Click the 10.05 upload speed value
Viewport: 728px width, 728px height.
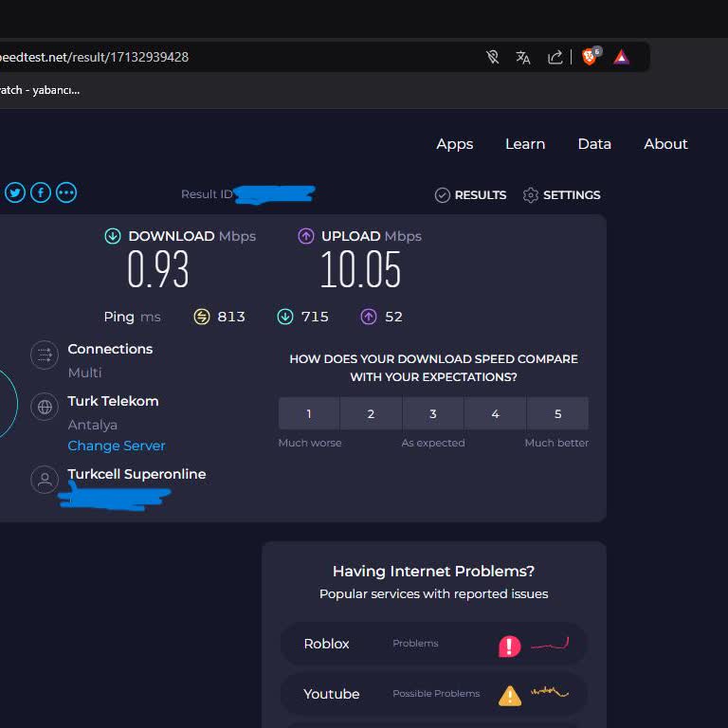[x=361, y=269]
